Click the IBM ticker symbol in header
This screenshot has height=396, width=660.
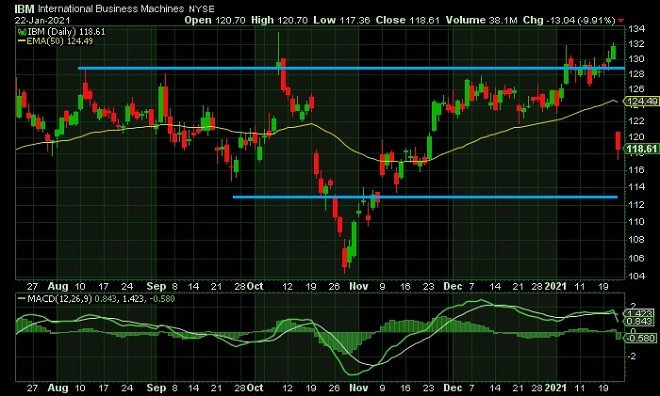click(24, 9)
